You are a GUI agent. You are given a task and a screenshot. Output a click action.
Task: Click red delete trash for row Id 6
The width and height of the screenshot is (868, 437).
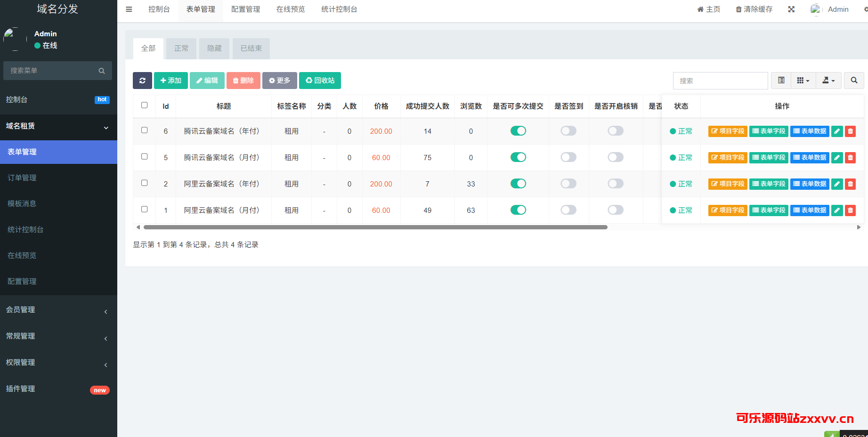click(850, 131)
